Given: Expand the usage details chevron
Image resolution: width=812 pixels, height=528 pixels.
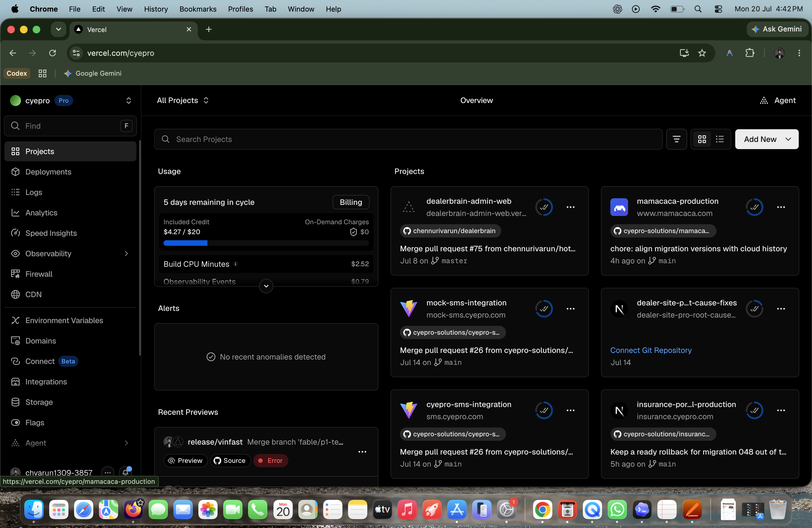Looking at the screenshot, I should [x=266, y=286].
